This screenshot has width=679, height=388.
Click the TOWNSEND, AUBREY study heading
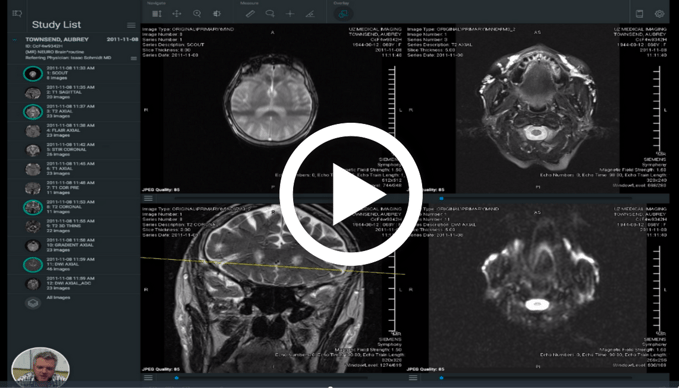pyautogui.click(x=57, y=39)
